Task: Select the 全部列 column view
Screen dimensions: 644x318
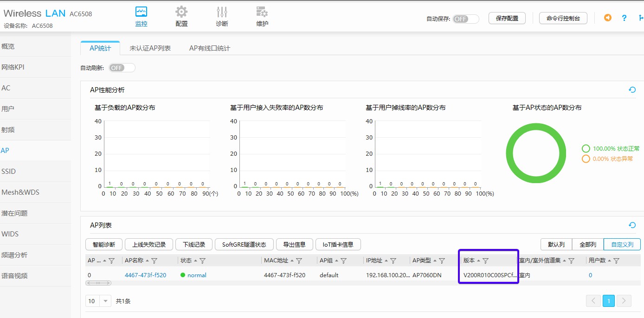Action: point(588,244)
